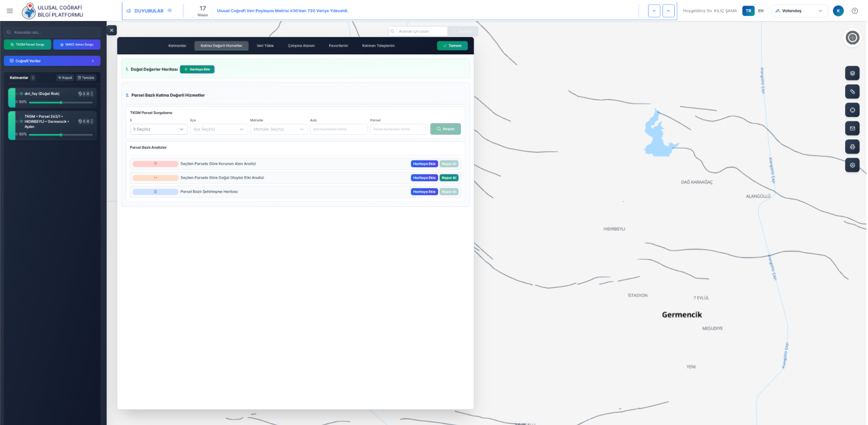Switch language to EN

pyautogui.click(x=761, y=11)
